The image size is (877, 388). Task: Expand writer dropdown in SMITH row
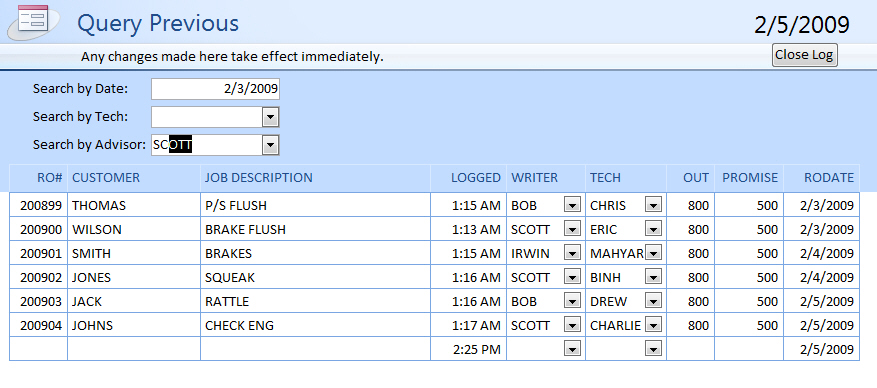coord(572,253)
